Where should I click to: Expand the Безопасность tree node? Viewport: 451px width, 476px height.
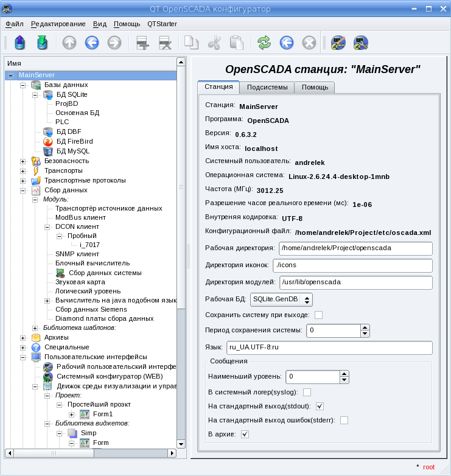pyautogui.click(x=23, y=161)
